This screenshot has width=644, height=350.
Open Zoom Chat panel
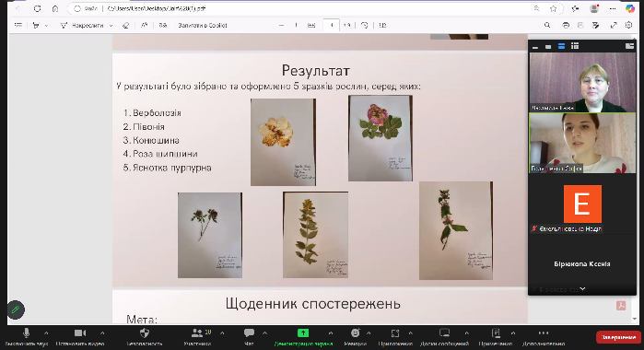coord(249,337)
